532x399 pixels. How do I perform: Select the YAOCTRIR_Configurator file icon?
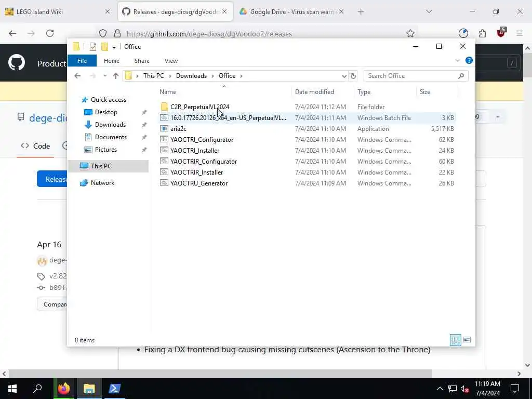point(164,161)
